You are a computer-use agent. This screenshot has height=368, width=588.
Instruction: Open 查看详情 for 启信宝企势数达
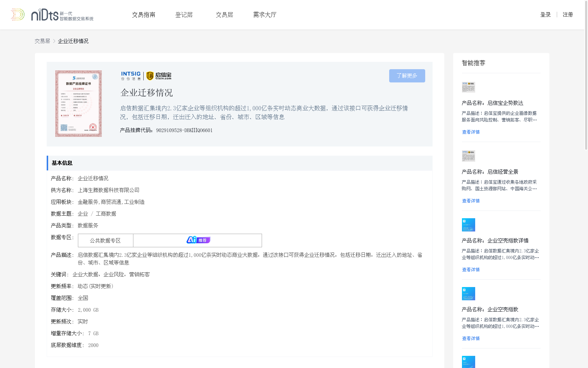pos(471,132)
